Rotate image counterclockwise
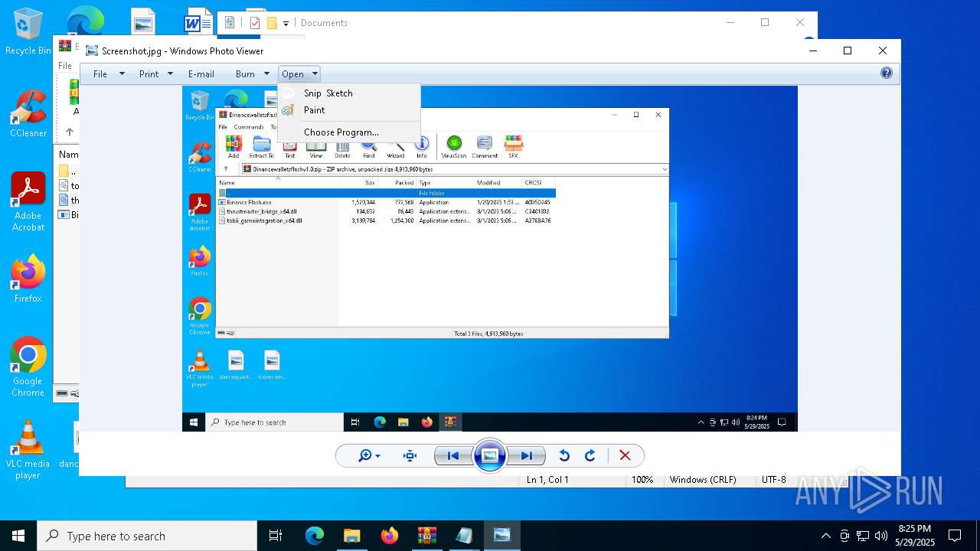Screen dimensions: 980x551 (x=564, y=455)
